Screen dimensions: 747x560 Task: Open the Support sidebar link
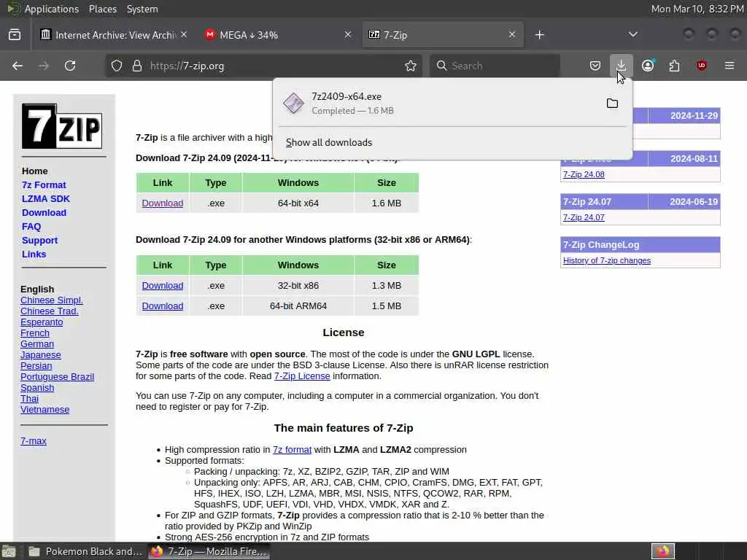coord(39,241)
